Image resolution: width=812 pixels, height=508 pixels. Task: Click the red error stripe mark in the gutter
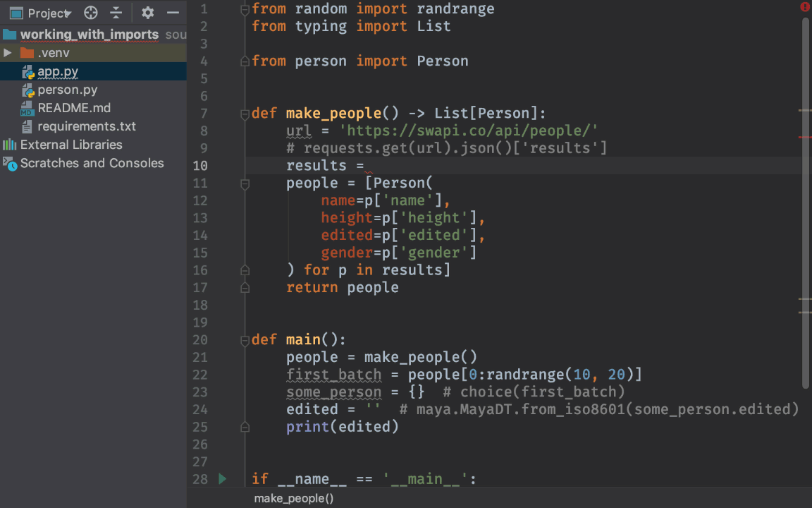tap(804, 138)
